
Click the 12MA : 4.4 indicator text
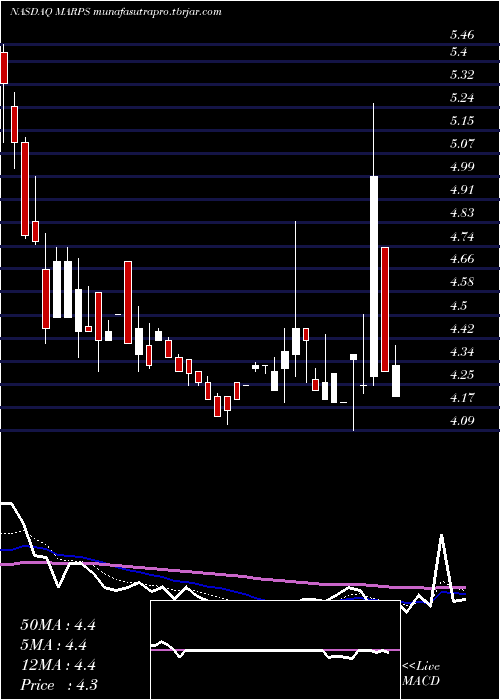58,665
